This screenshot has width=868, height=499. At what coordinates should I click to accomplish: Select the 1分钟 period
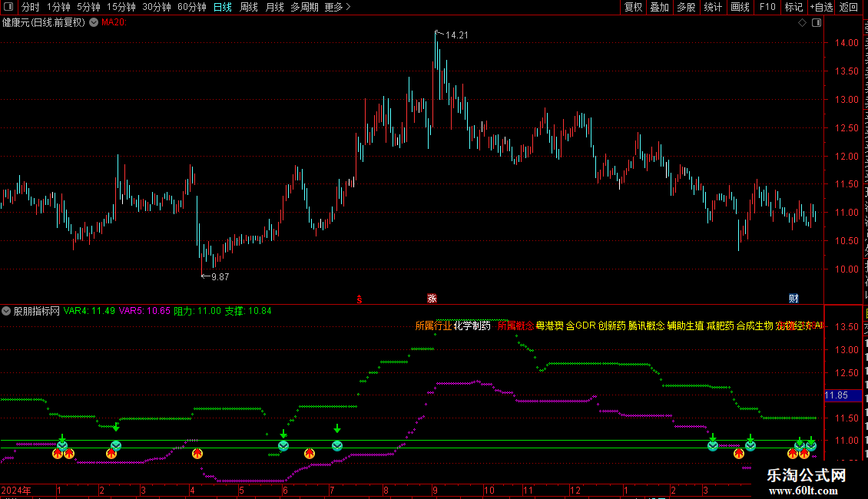[x=58, y=7]
